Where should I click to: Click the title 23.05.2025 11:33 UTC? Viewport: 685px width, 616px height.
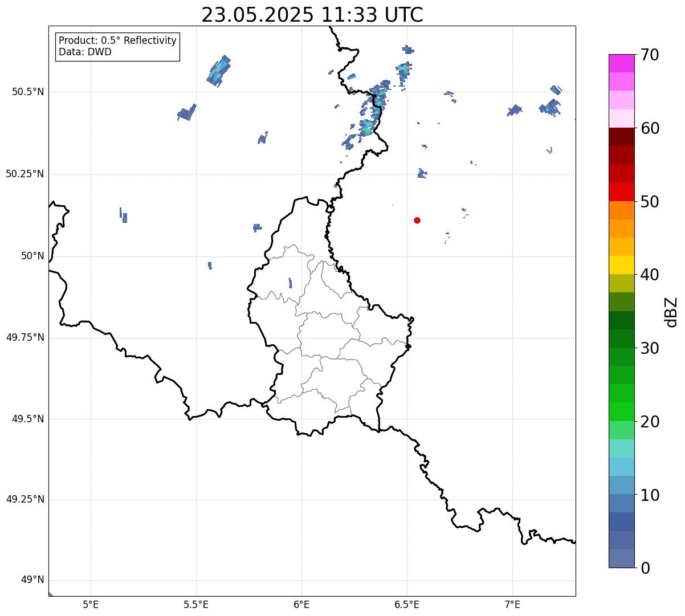pos(312,15)
